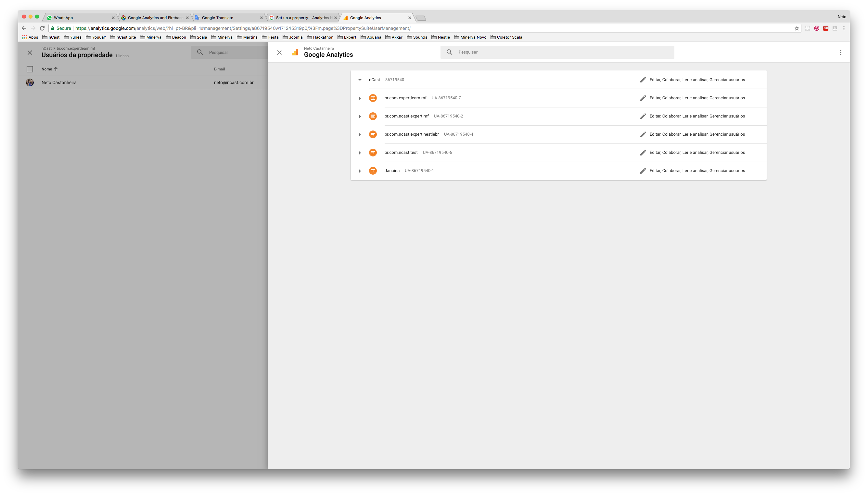Click the search magnifier in the Usuários panel
This screenshot has width=868, height=495.
[x=200, y=52]
